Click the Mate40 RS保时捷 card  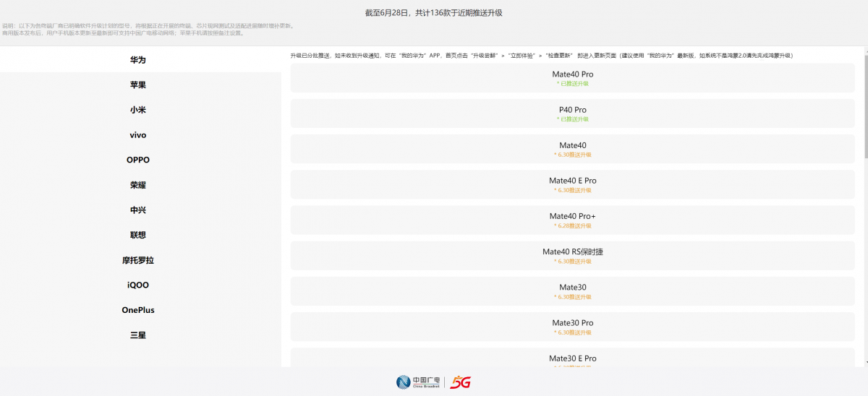pos(572,255)
